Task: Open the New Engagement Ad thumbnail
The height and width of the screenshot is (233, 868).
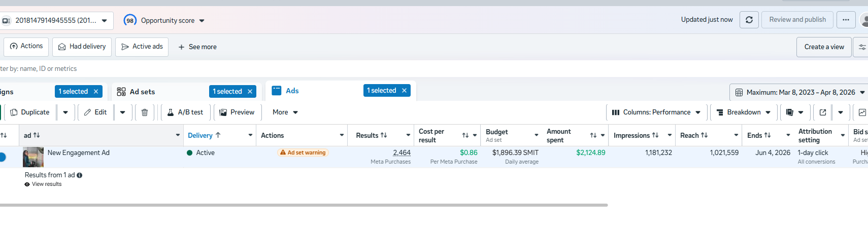Action: click(x=33, y=157)
